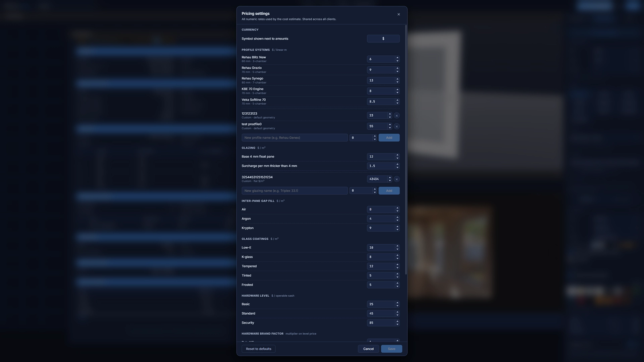Decrease the Argon gap fill price
The width and height of the screenshot is (644, 362).
(397, 220)
